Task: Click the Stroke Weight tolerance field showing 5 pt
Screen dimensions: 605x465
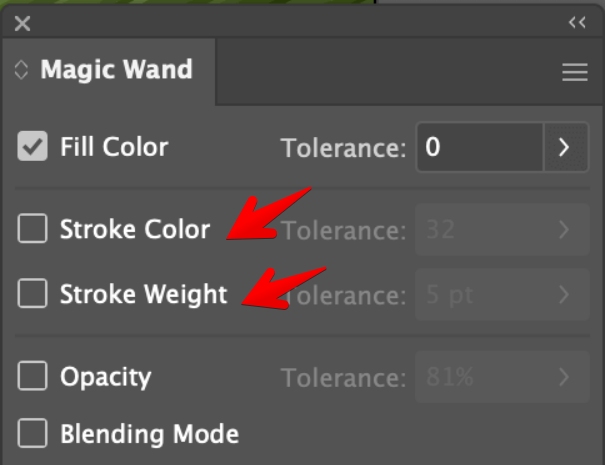Action: [479, 295]
